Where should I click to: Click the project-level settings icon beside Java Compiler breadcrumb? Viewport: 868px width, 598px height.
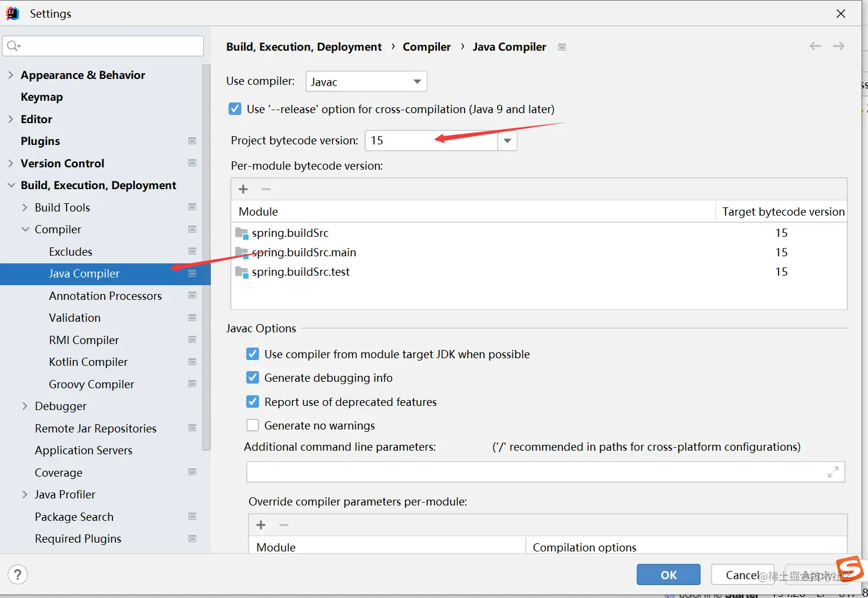(x=562, y=47)
